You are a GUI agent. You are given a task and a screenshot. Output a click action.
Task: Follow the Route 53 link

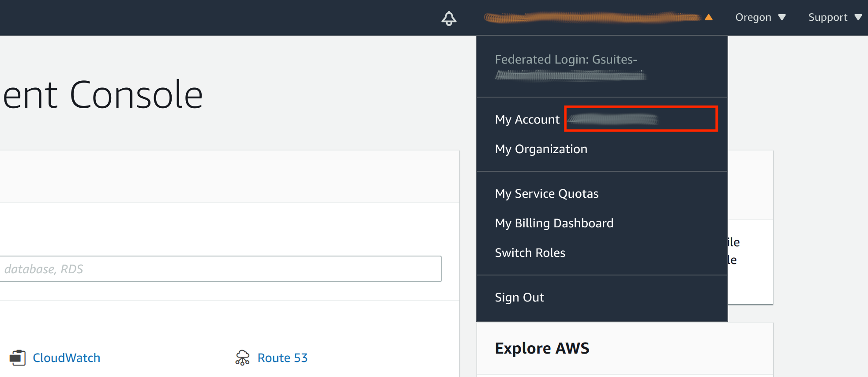point(282,358)
